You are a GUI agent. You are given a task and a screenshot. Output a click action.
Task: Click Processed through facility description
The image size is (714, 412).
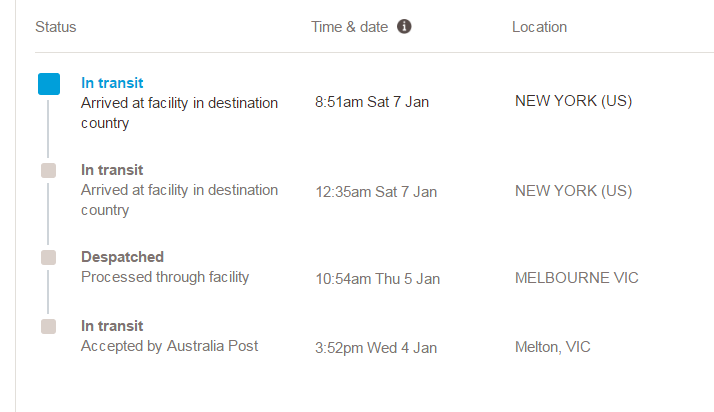tap(165, 277)
